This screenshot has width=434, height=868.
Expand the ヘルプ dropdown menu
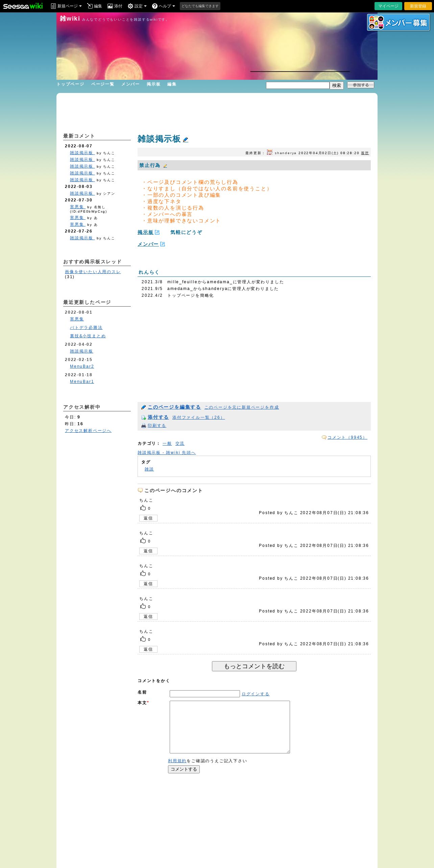point(164,6)
